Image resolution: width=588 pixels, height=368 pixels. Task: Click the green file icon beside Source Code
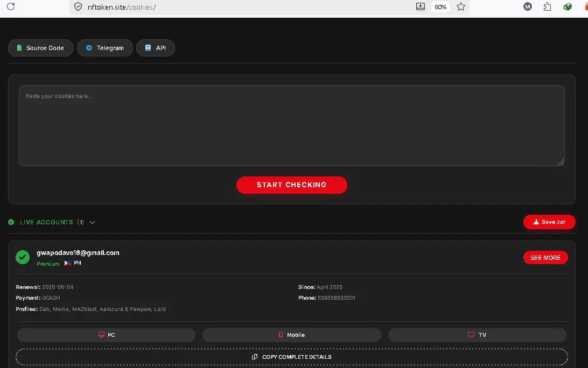pos(19,47)
